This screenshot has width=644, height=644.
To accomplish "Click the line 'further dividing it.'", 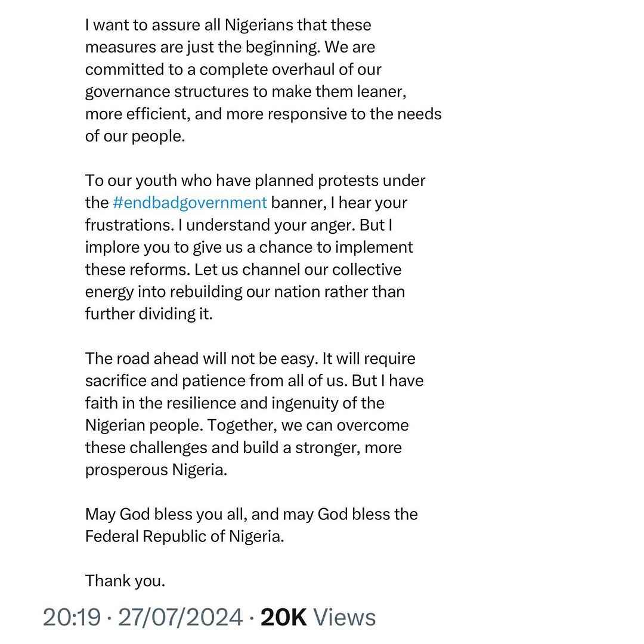I will point(149,314).
